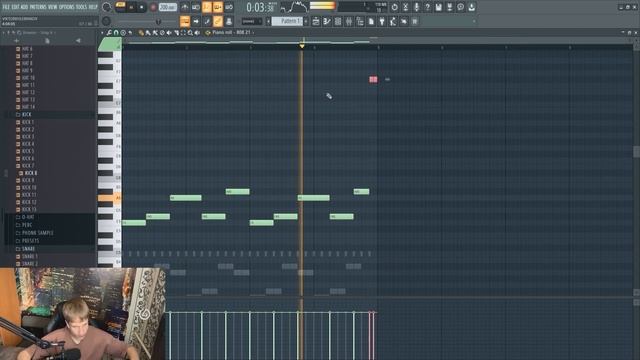The height and width of the screenshot is (360, 640).
Task: Click the highlighted orange piano key
Action: click(109, 198)
